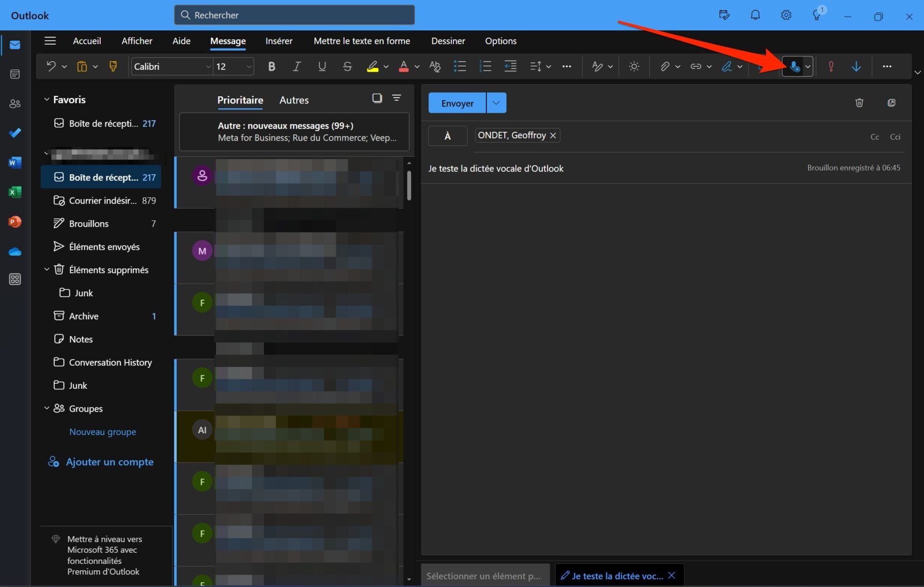The height and width of the screenshot is (587, 924).
Task: Open the Send options dropdown arrow
Action: (496, 103)
